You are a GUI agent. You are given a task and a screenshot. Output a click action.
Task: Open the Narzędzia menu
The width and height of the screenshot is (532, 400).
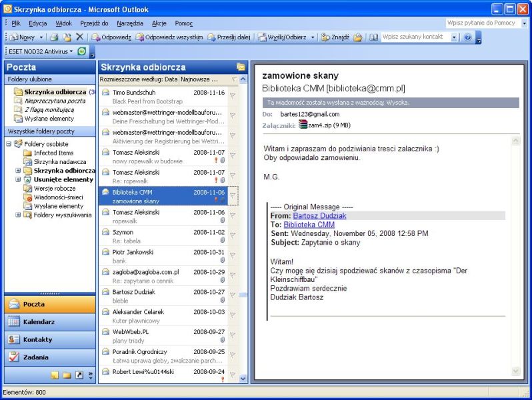point(131,23)
